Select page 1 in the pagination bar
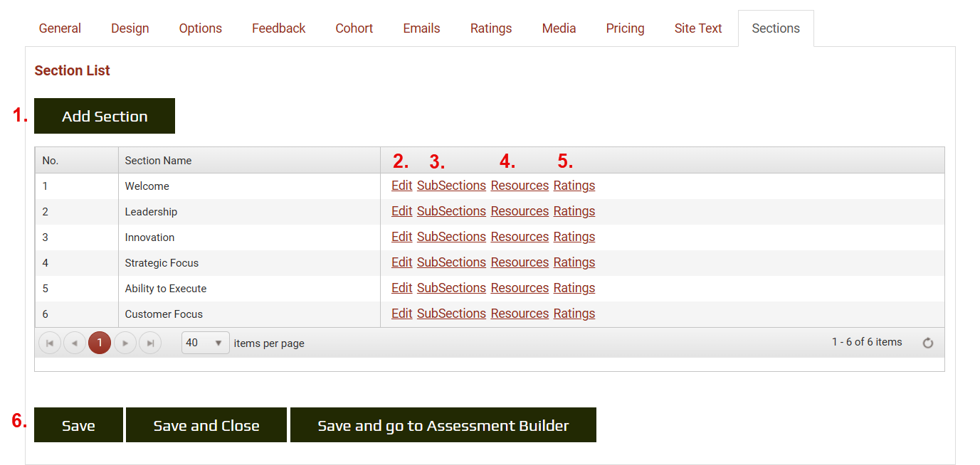This screenshot has height=465, width=980. pos(99,342)
